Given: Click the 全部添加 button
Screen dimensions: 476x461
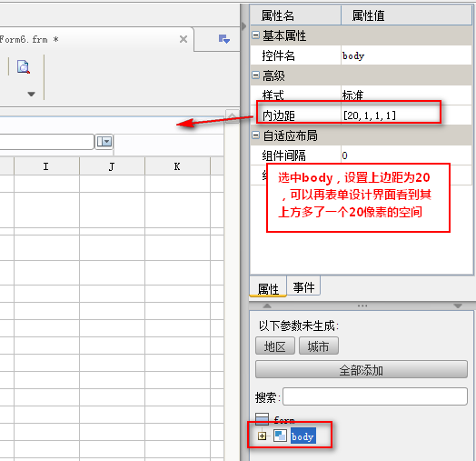Looking at the screenshot, I should [x=362, y=369].
